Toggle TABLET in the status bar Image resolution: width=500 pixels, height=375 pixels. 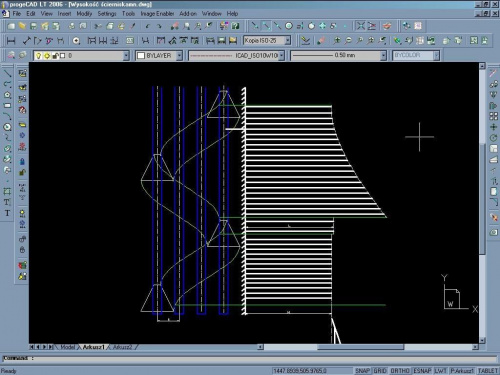click(x=488, y=371)
